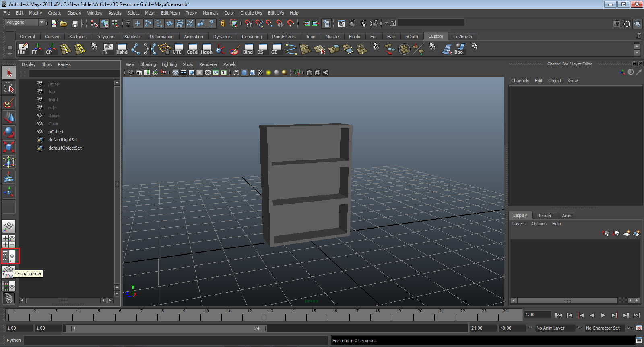This screenshot has height=347, width=644.
Task: Click the shelf trash can icon
Action: 638,36
